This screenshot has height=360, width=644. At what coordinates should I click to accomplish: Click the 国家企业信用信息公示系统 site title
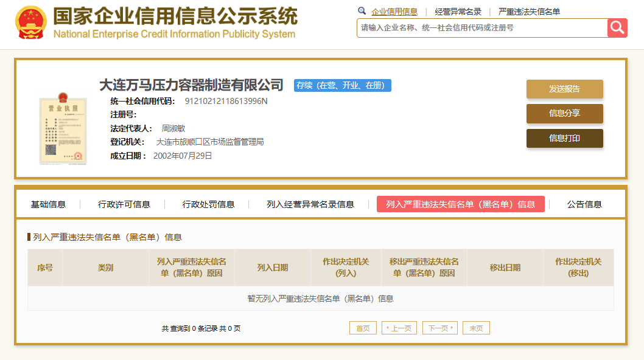click(175, 16)
